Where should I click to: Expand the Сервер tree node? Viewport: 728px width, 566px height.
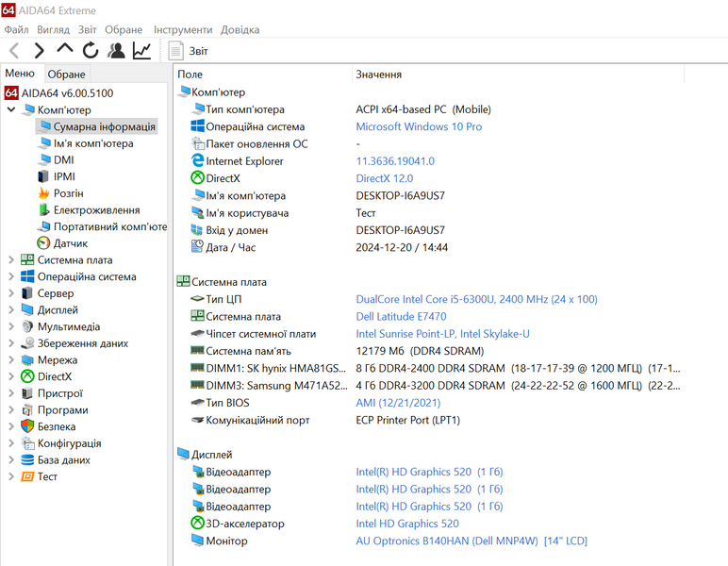coord(11,293)
